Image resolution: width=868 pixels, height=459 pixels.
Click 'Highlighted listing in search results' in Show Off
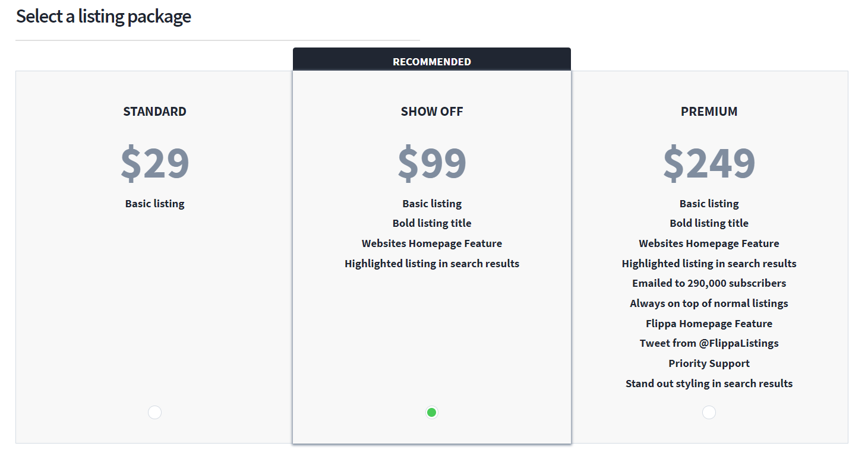coord(432,264)
